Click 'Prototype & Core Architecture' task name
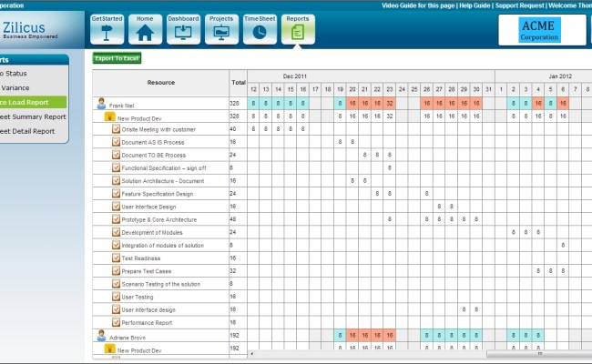592x364 pixels. [159, 219]
